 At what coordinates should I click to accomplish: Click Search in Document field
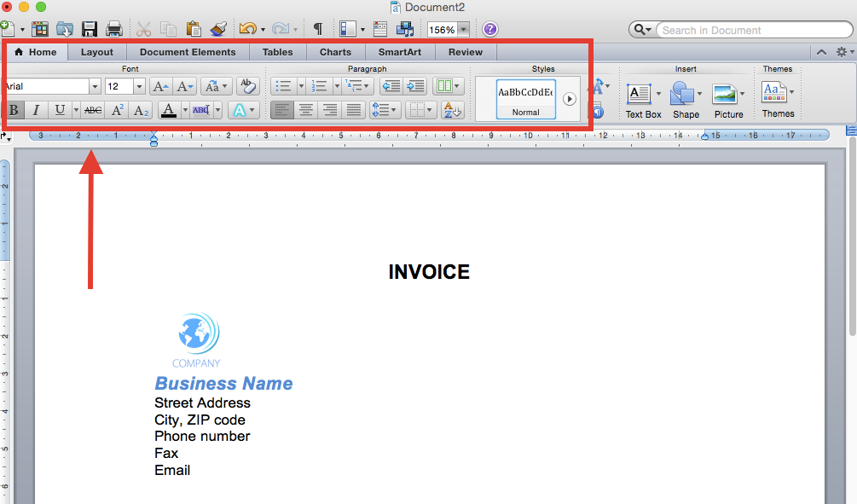[755, 30]
